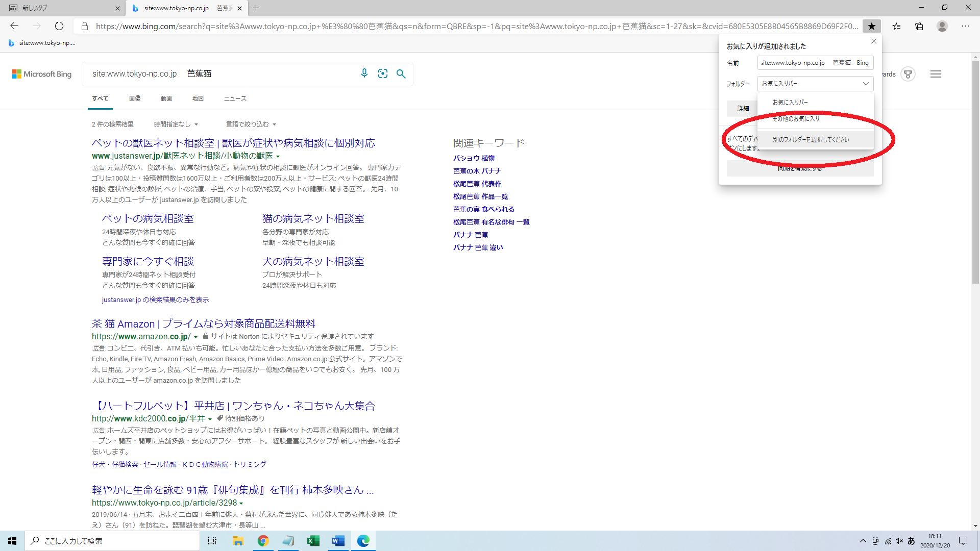Image resolution: width=980 pixels, height=551 pixels.
Task: Switch to the 画像 search tab
Action: coord(135,98)
